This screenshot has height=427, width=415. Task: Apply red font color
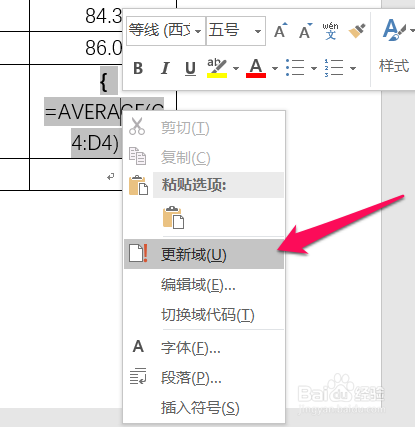[x=256, y=68]
